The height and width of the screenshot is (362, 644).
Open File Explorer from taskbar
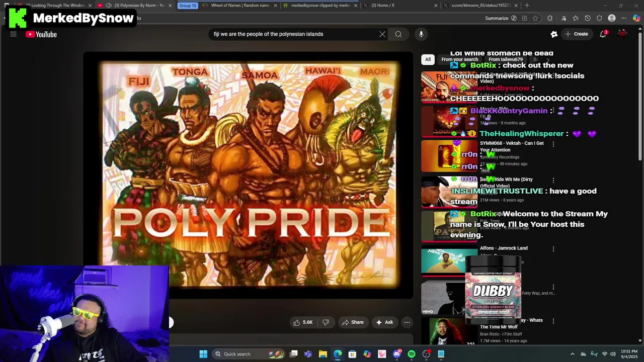point(323,354)
